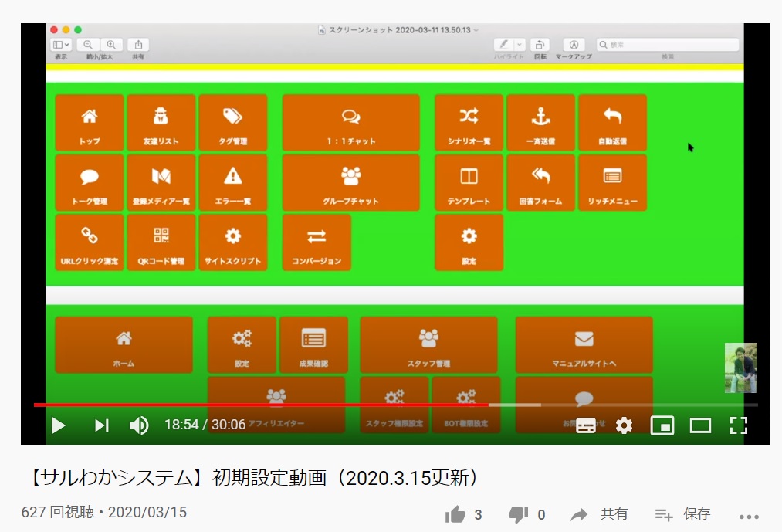This screenshot has height=532, width=782.
Task: Click the 627 回視聴 view count text
Action: pyautogui.click(x=57, y=512)
